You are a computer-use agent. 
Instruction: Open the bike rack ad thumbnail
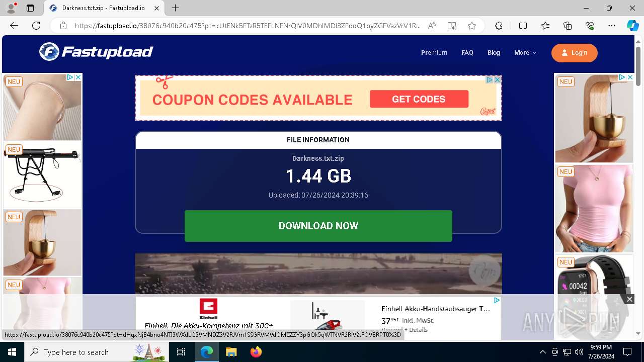coord(42,175)
